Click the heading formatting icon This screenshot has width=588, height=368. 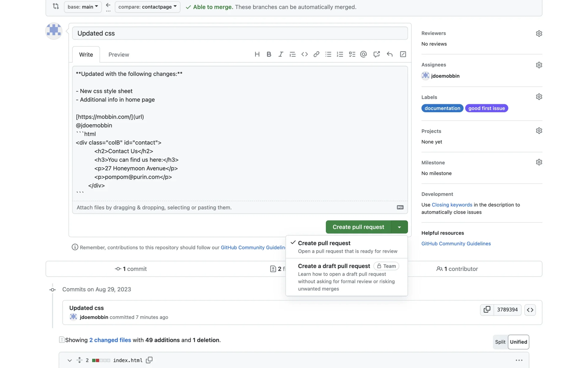tap(257, 54)
